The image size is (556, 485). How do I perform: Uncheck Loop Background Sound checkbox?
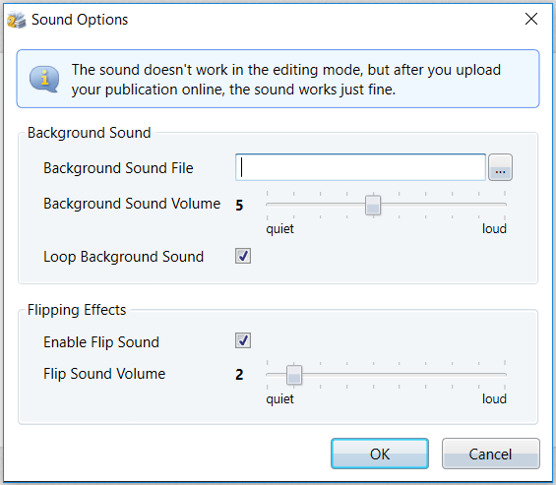pos(243,256)
